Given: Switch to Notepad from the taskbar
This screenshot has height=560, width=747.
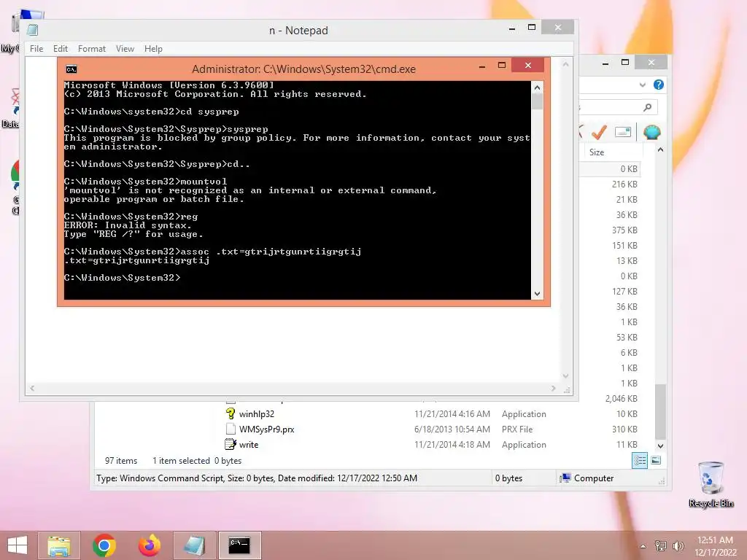Looking at the screenshot, I should pyautogui.click(x=194, y=545).
